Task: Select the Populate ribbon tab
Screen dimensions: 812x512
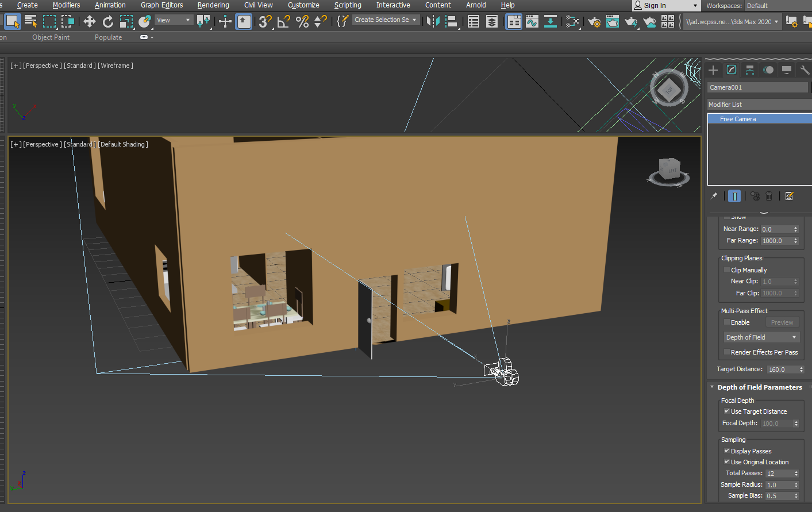Action: pyautogui.click(x=109, y=37)
